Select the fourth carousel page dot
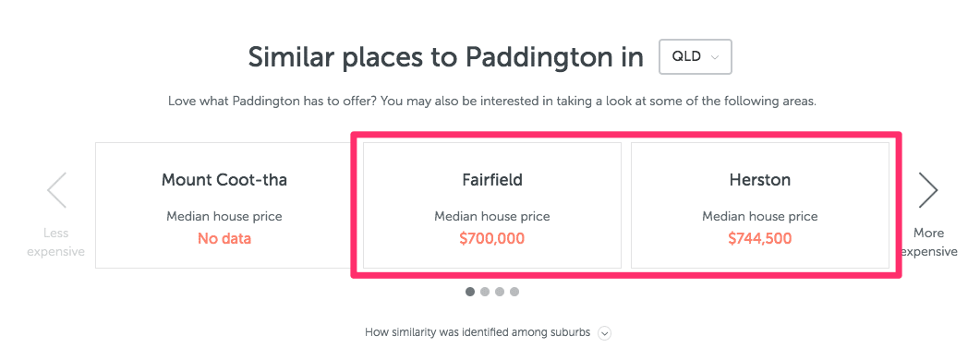Image resolution: width=980 pixels, height=360 pixels. (x=514, y=292)
